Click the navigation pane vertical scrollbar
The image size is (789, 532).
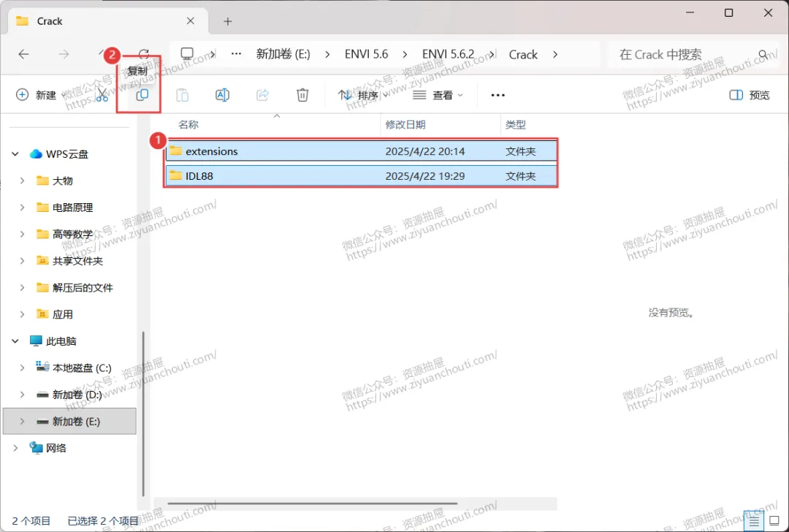(x=143, y=414)
